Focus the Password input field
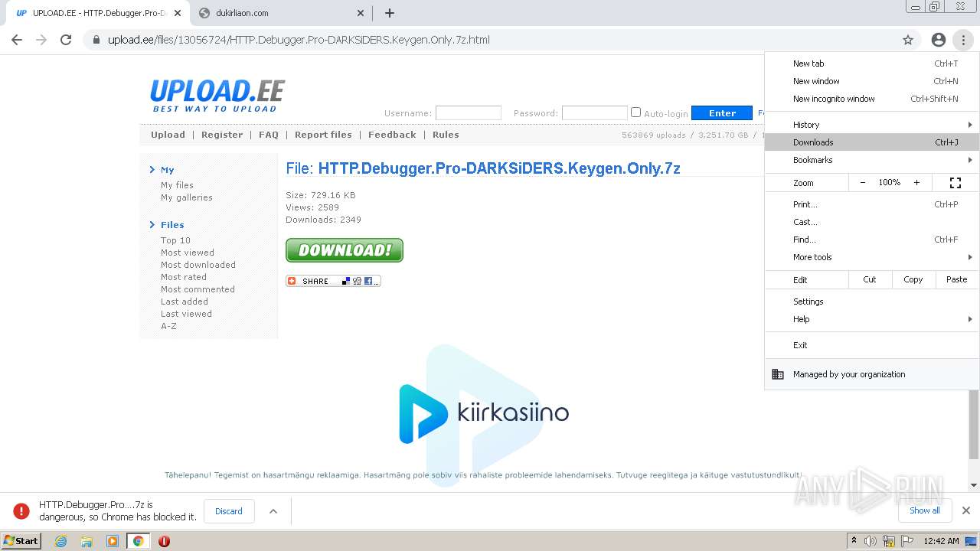The width and height of the screenshot is (980, 551). [595, 113]
